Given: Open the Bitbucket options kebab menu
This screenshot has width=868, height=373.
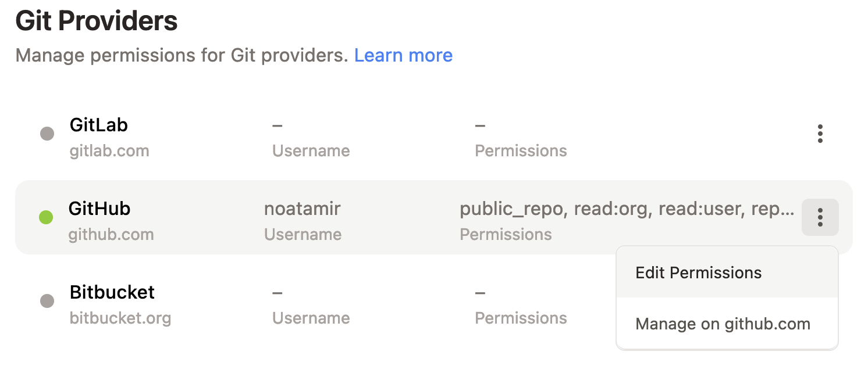Looking at the screenshot, I should point(820,301).
